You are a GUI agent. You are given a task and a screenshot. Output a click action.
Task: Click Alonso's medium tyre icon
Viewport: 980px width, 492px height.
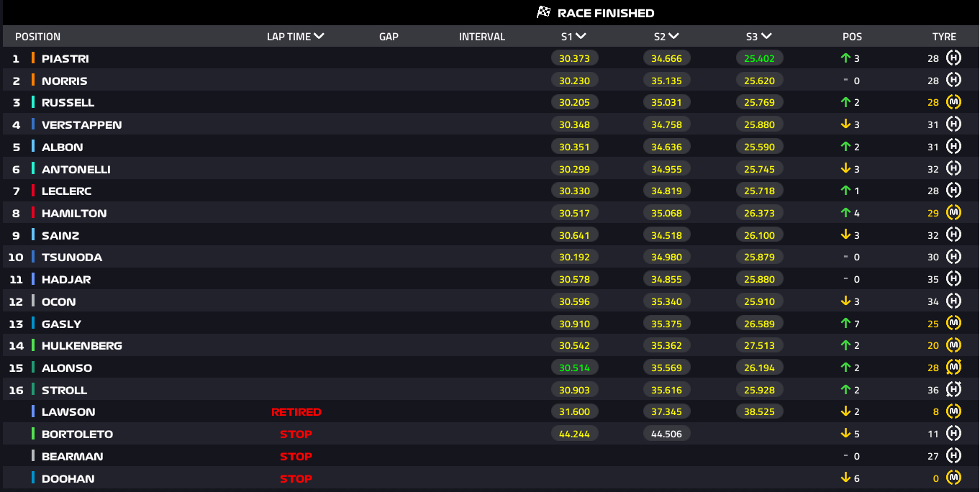pyautogui.click(x=954, y=368)
